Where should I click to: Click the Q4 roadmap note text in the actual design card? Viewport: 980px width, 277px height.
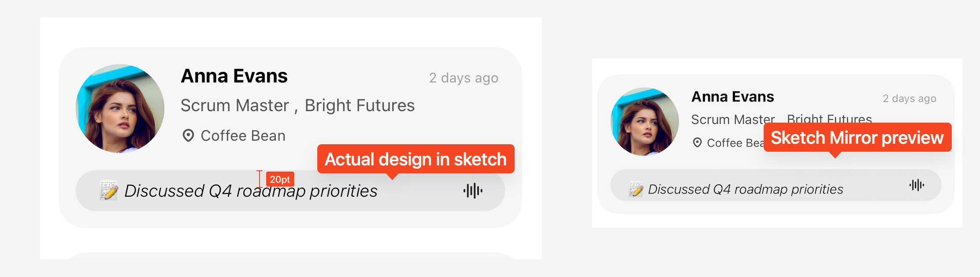[251, 191]
